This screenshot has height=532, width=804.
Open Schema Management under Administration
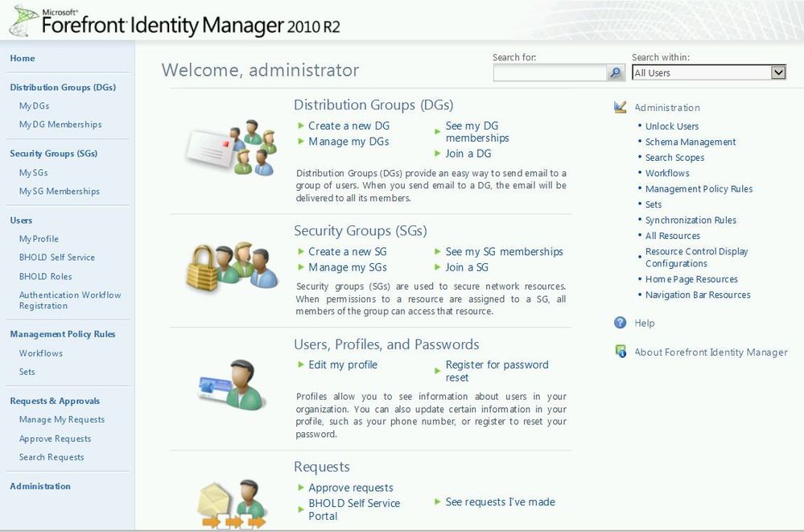[x=691, y=142]
